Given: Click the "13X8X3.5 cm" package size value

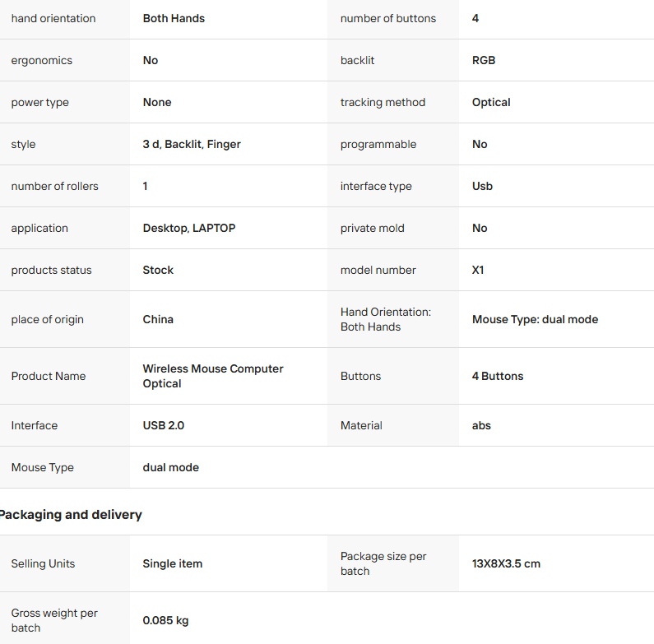Looking at the screenshot, I should pos(506,563).
